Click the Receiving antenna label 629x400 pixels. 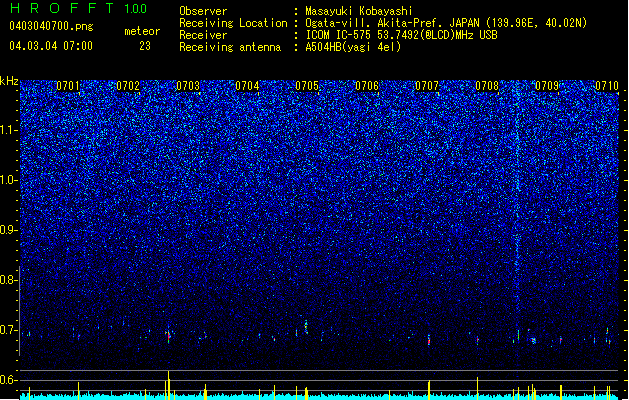pos(230,47)
